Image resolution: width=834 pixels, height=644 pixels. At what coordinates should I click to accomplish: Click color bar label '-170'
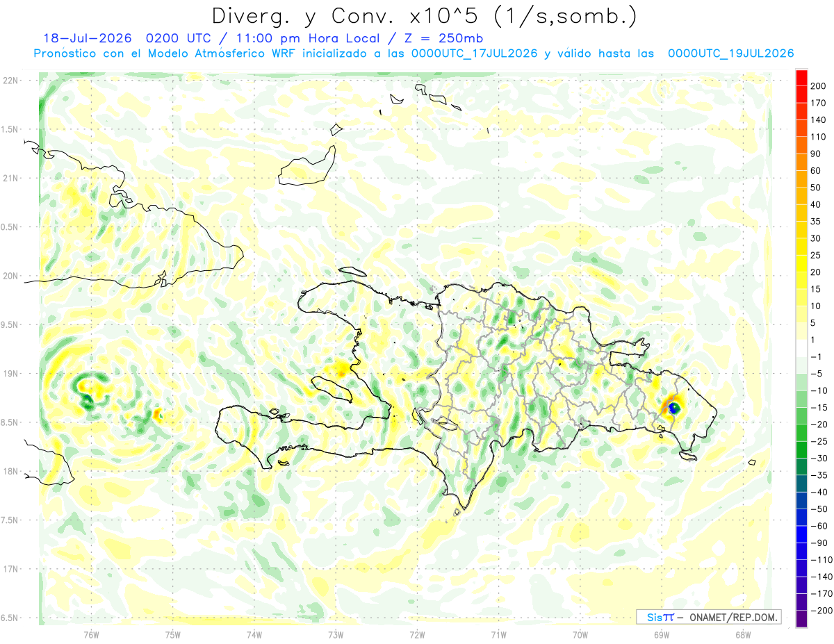821,593
